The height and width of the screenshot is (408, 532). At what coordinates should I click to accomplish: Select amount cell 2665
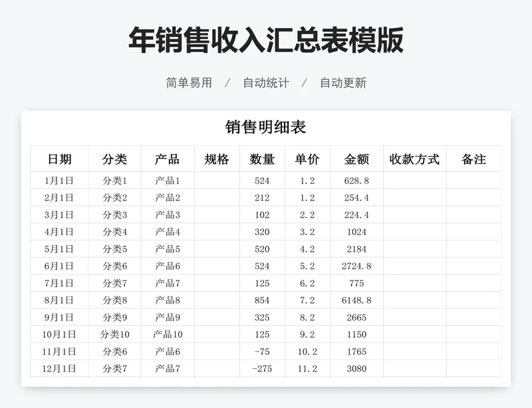(x=356, y=317)
